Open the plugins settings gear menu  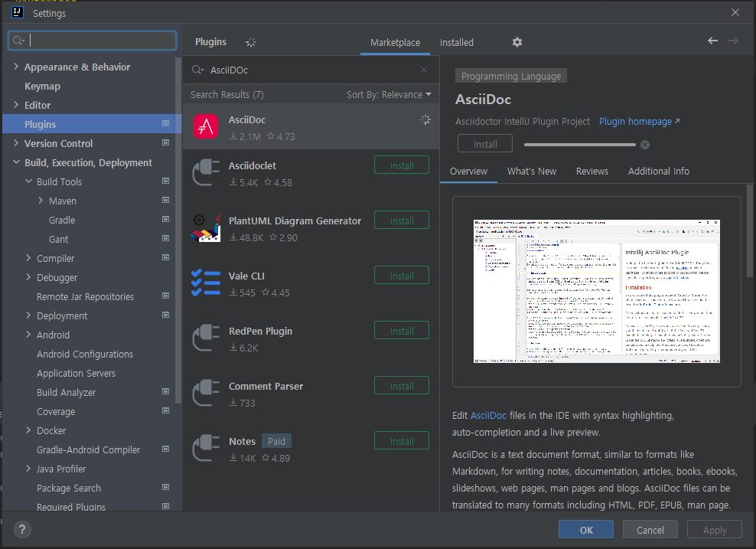[x=516, y=42]
